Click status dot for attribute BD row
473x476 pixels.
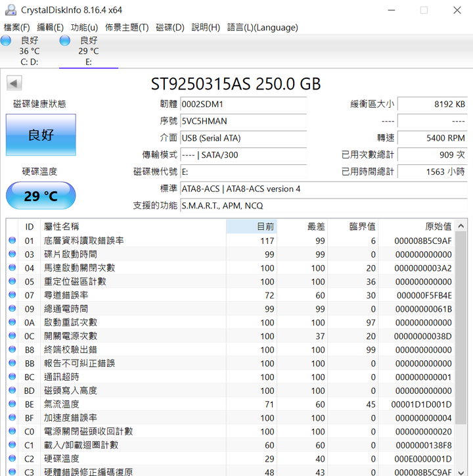coord(12,390)
